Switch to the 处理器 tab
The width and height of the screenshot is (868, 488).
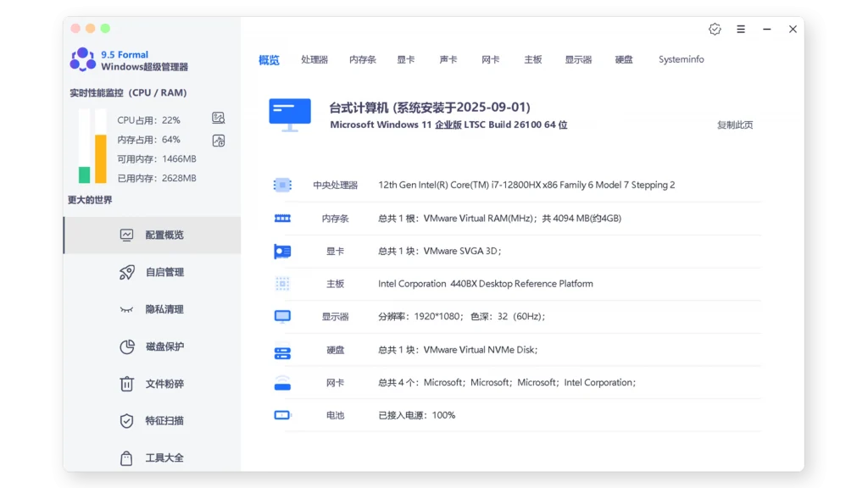click(314, 59)
